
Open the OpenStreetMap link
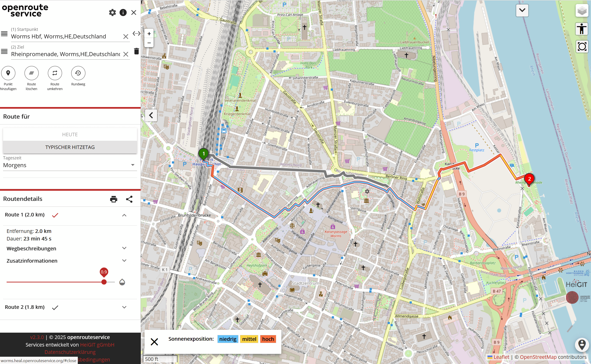click(x=538, y=357)
